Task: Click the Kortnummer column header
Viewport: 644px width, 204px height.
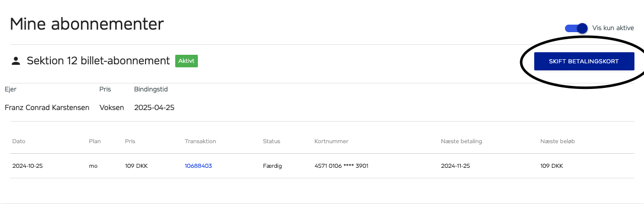Action: [331, 141]
